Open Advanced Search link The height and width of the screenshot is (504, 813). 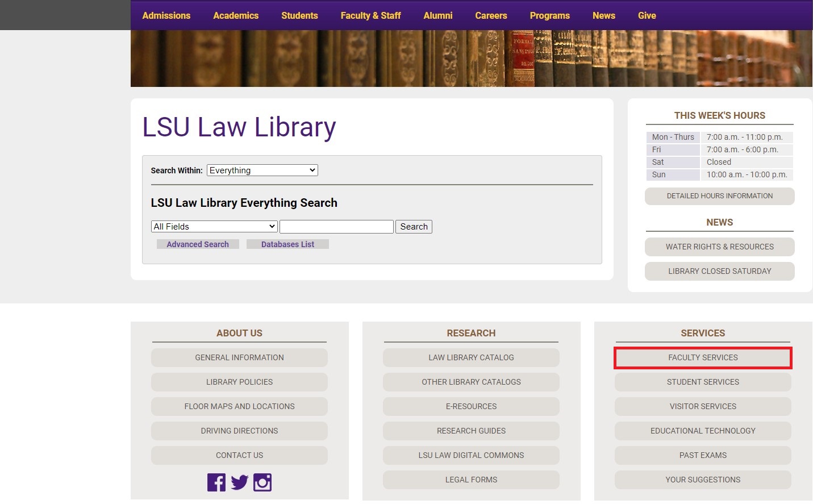pos(198,244)
